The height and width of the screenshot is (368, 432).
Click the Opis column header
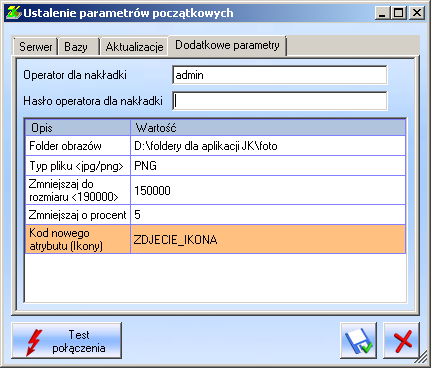[x=78, y=128]
